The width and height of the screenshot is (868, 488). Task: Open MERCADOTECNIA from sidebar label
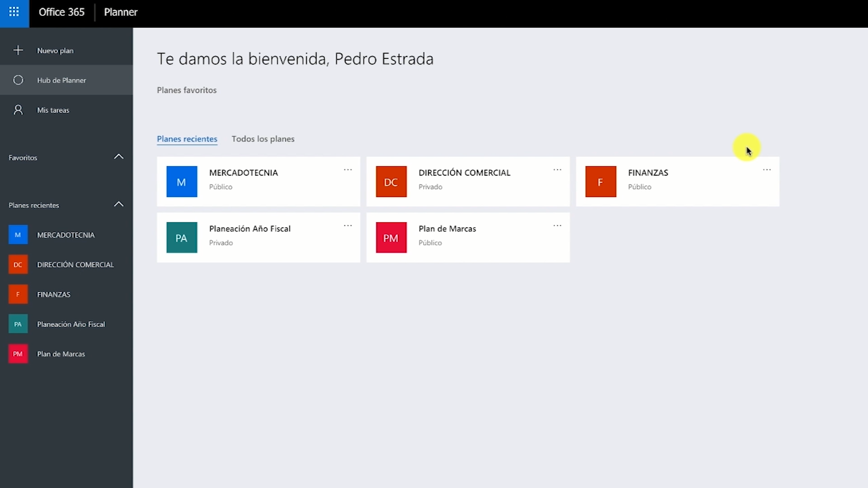pyautogui.click(x=66, y=235)
